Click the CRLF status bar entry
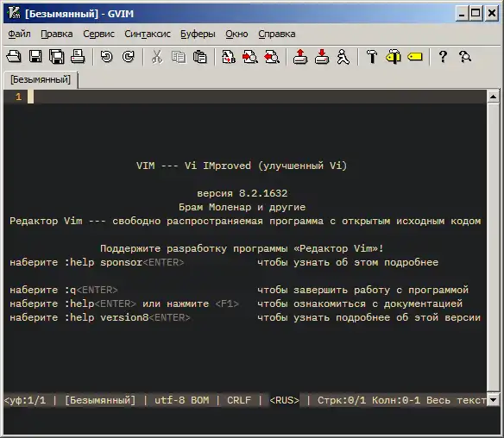Viewport: 504px width, 438px height. pos(239,400)
